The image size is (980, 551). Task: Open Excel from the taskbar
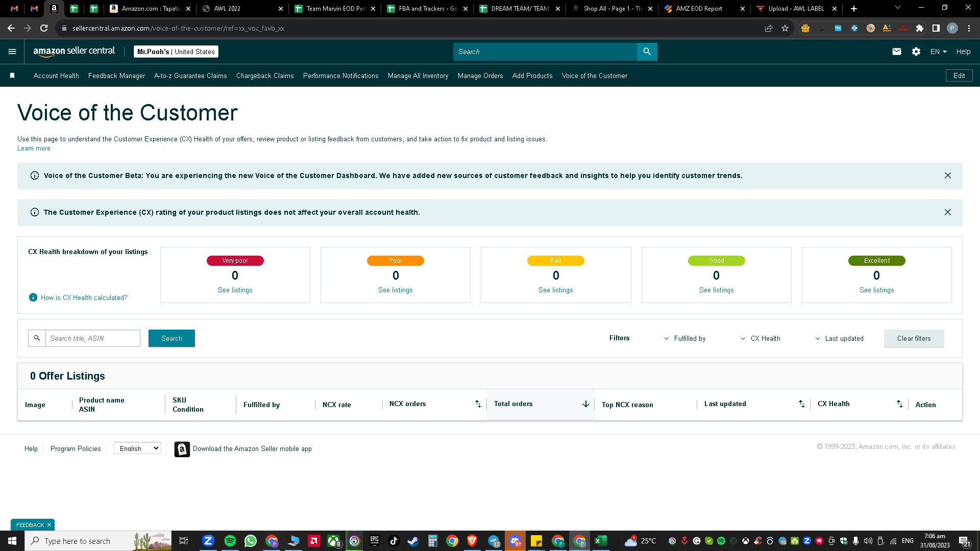tap(601, 541)
